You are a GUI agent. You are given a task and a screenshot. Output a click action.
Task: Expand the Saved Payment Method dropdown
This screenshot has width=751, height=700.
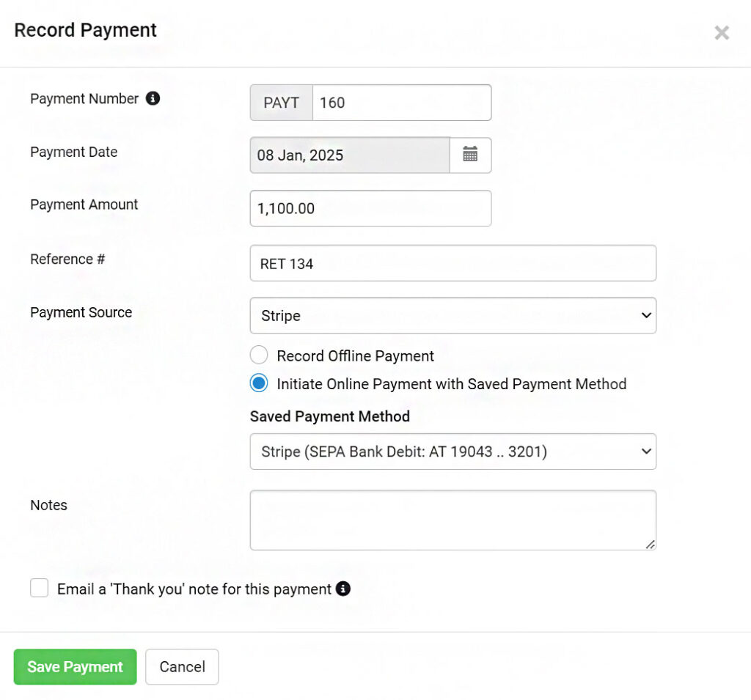coord(453,452)
